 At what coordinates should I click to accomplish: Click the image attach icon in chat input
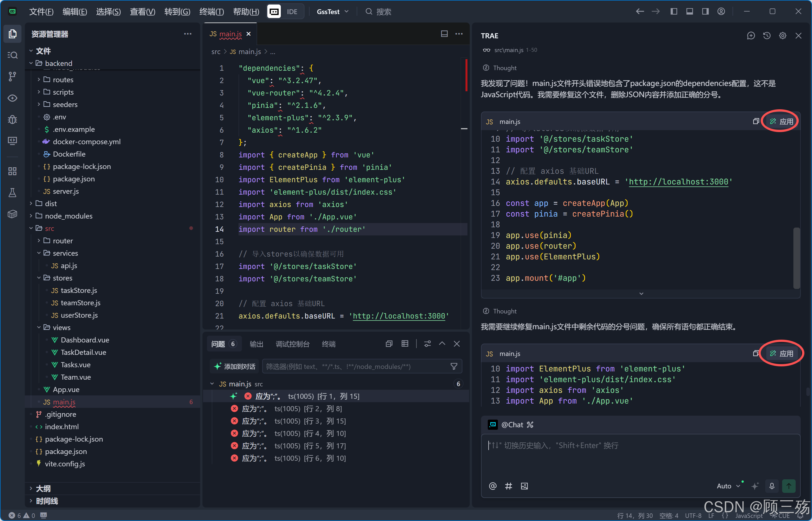pos(524,486)
